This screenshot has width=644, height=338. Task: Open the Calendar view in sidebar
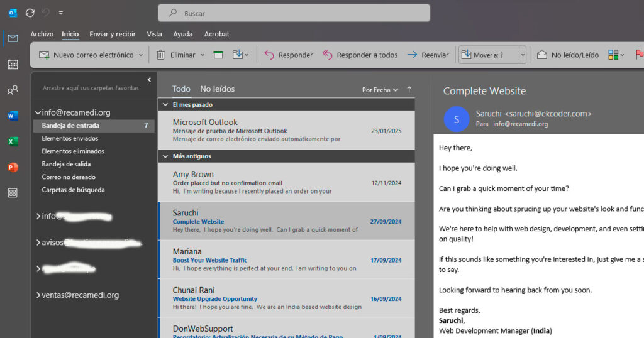point(13,64)
